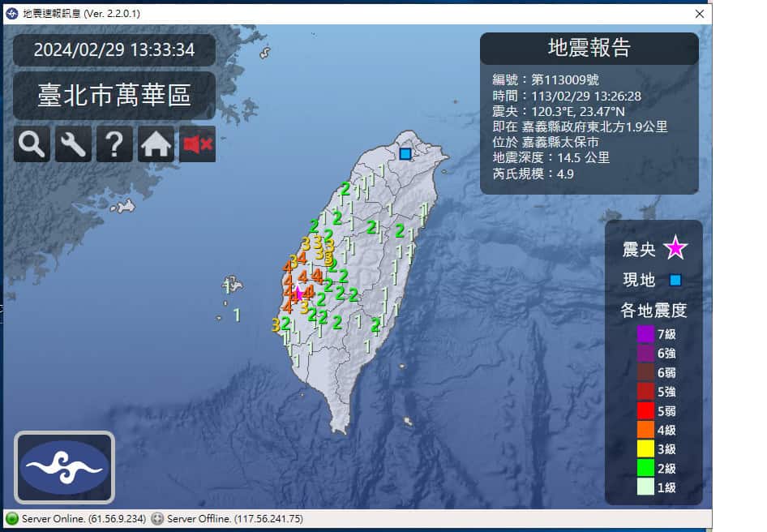The height and width of the screenshot is (532, 767).
Task: Click the 地震深度：14.5 公里 line
Action: [551, 157]
